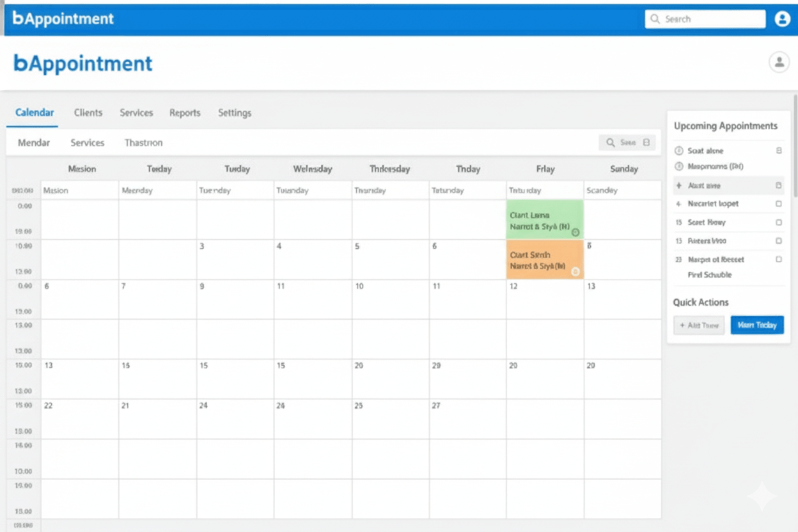
Task: Click the small square icon in calendar search box
Action: point(646,143)
